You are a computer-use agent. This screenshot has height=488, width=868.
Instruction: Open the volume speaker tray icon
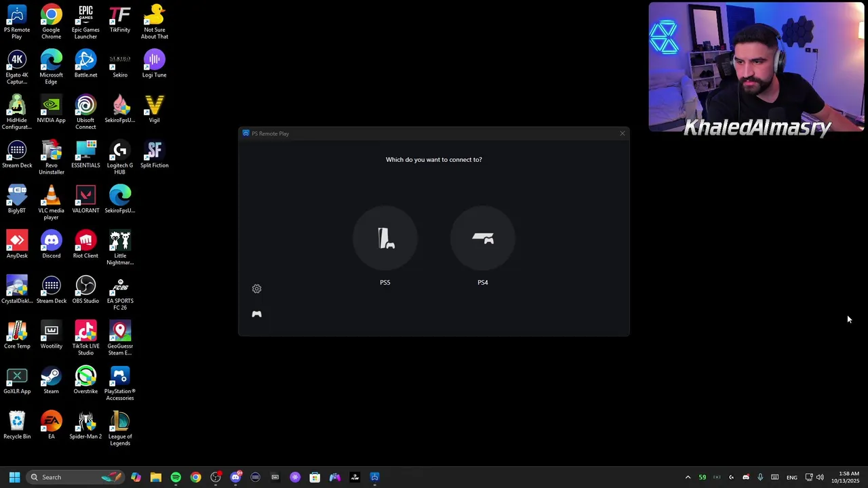[820, 477]
